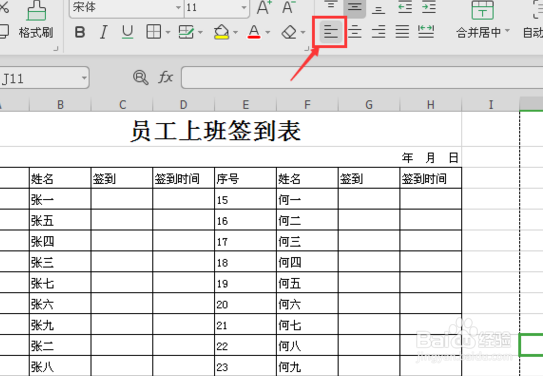This screenshot has height=376, width=543.
Task: Justify text with the justify align icon
Action: tap(402, 32)
